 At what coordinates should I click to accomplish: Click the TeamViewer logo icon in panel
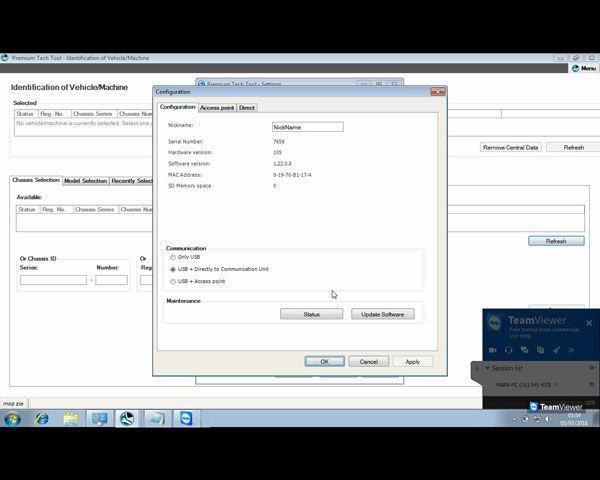496,323
